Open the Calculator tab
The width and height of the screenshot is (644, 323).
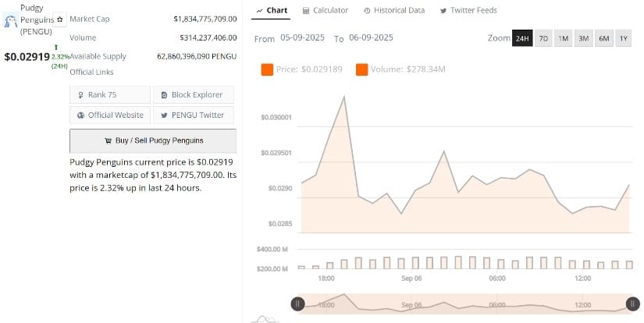point(326,11)
